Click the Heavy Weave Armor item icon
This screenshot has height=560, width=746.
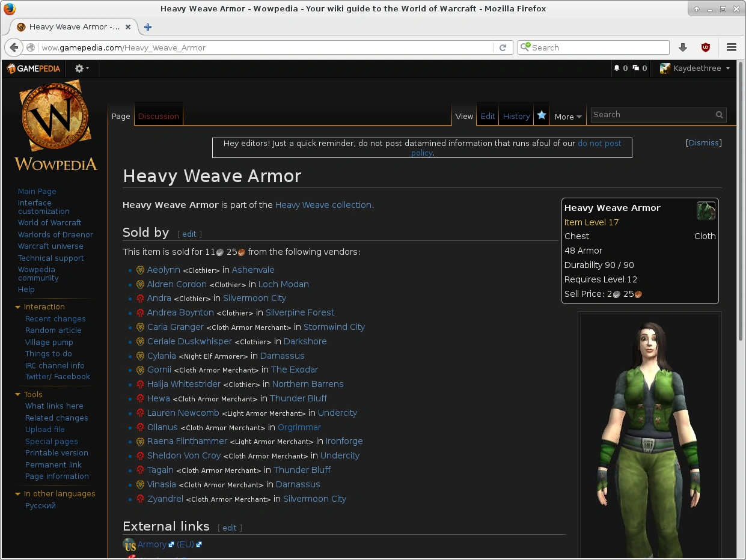tap(706, 211)
